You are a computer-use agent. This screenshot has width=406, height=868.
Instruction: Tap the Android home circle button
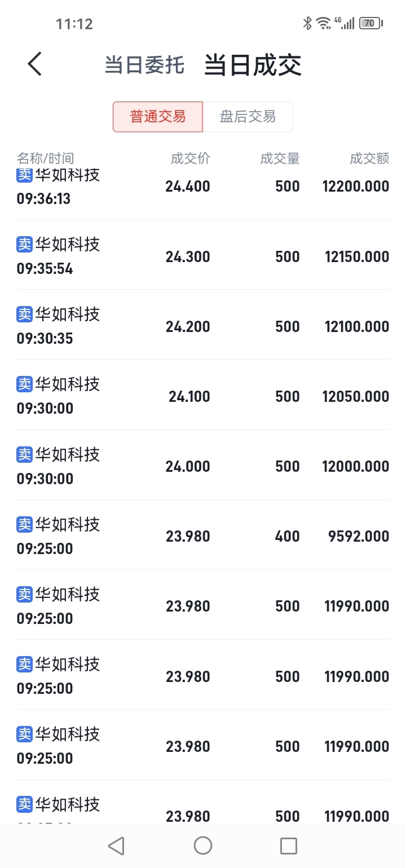coord(203,845)
